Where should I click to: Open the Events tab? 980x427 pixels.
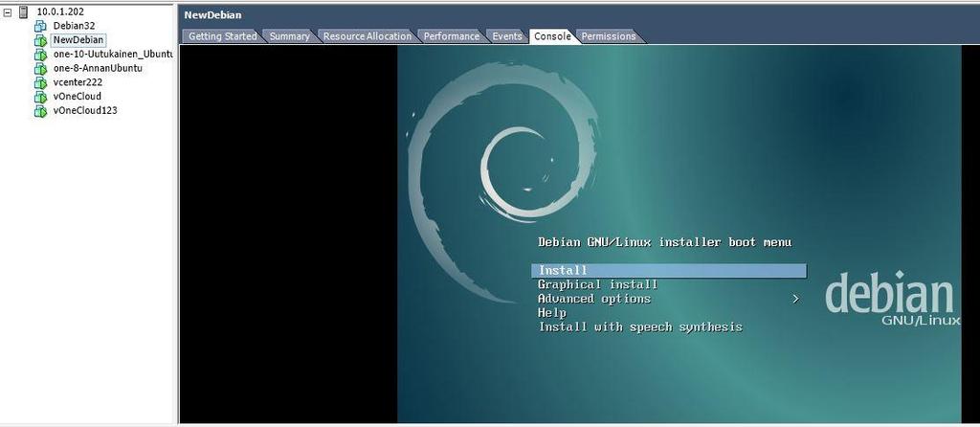click(507, 36)
